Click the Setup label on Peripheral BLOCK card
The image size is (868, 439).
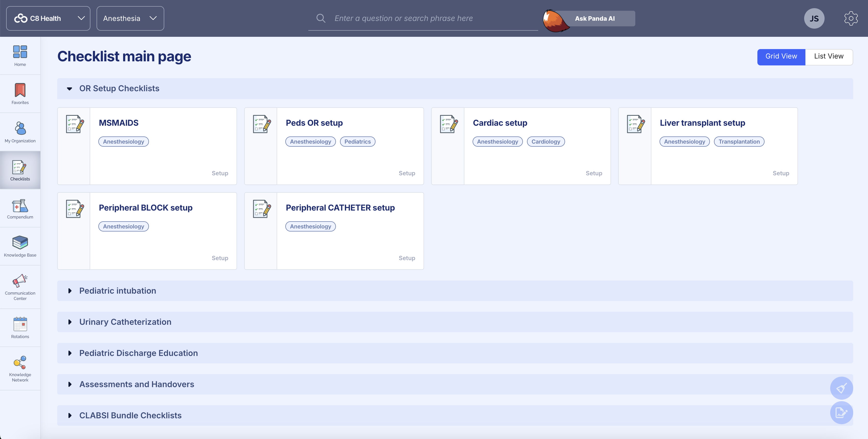220,258
